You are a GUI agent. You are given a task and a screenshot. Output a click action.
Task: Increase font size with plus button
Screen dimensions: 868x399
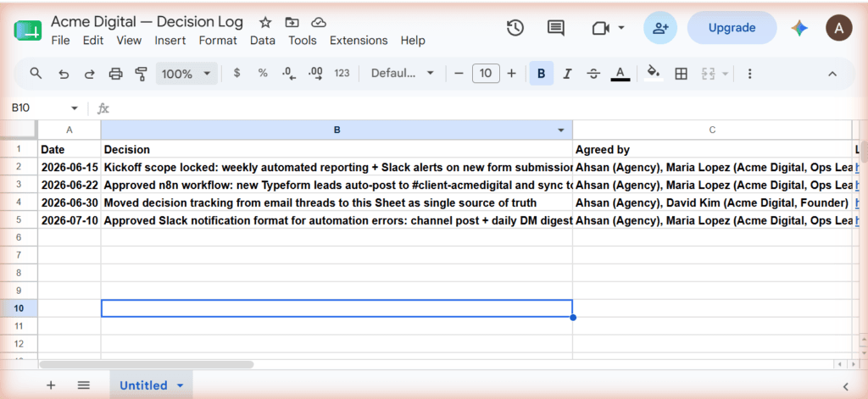tap(512, 74)
